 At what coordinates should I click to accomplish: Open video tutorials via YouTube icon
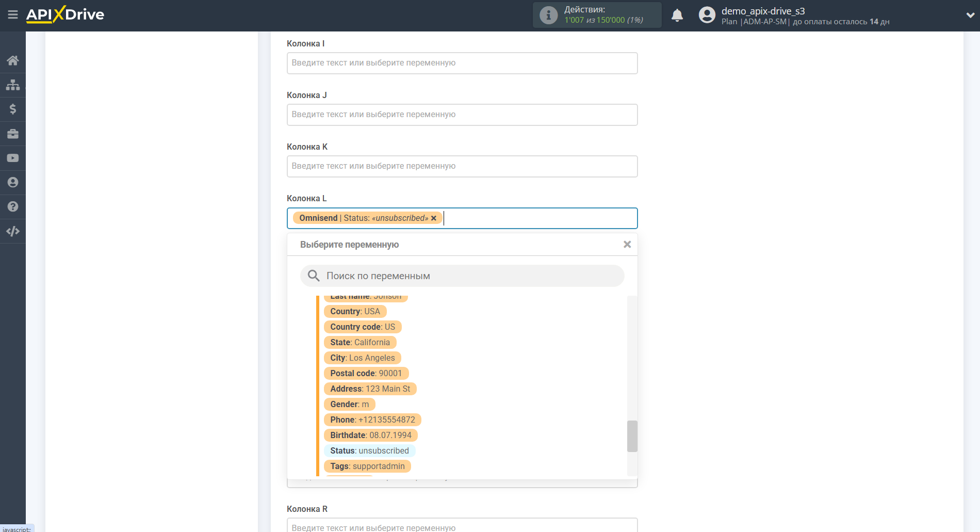[x=13, y=157]
